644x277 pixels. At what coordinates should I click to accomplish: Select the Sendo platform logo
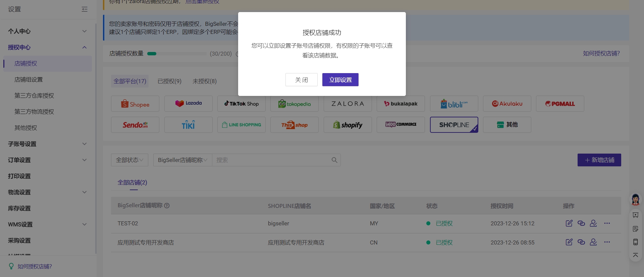coord(135,125)
